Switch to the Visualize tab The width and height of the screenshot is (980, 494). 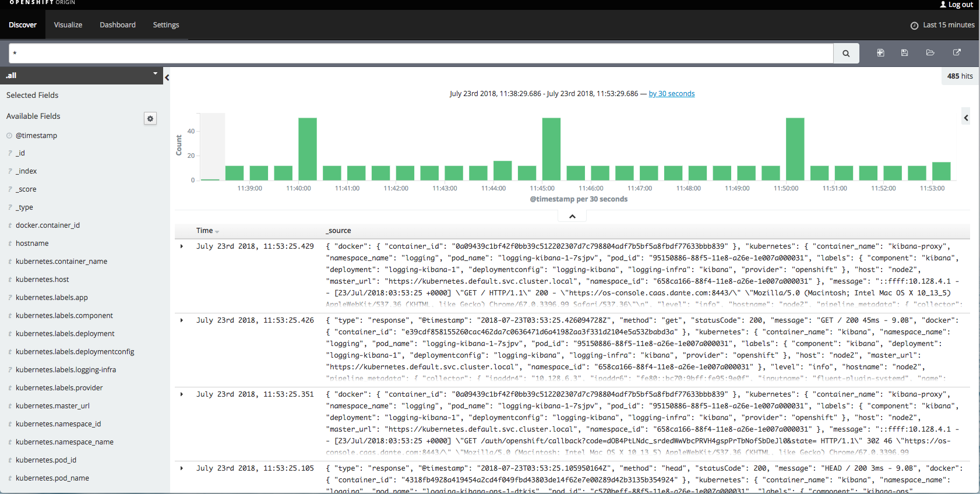(x=68, y=25)
